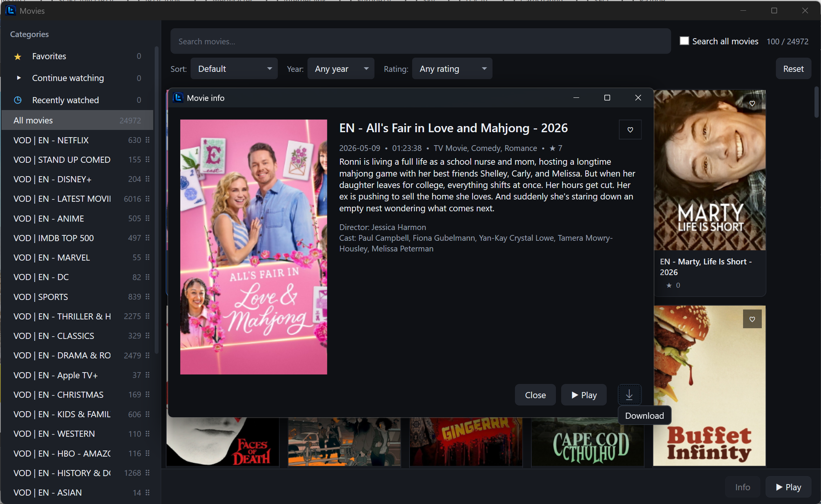The height and width of the screenshot is (504, 821).
Task: Click drag handle beside VOD | EN - WESTERN
Action: (x=147, y=434)
